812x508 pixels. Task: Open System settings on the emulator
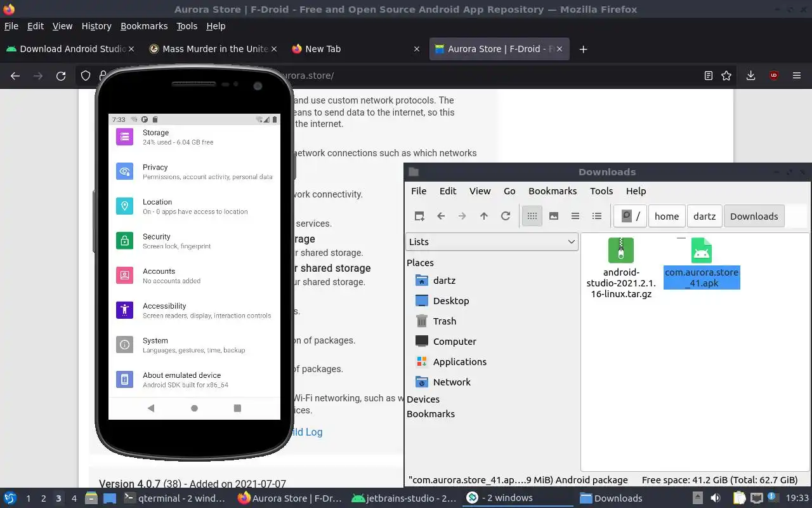[194, 345]
